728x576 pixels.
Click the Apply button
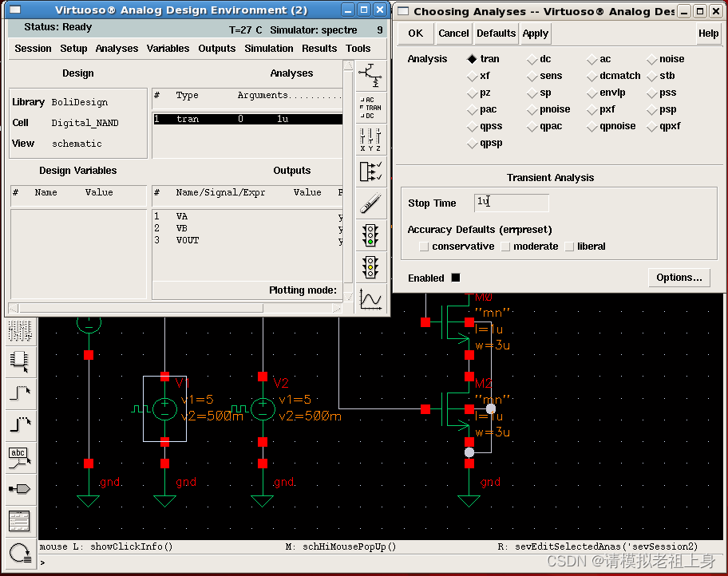(x=536, y=34)
